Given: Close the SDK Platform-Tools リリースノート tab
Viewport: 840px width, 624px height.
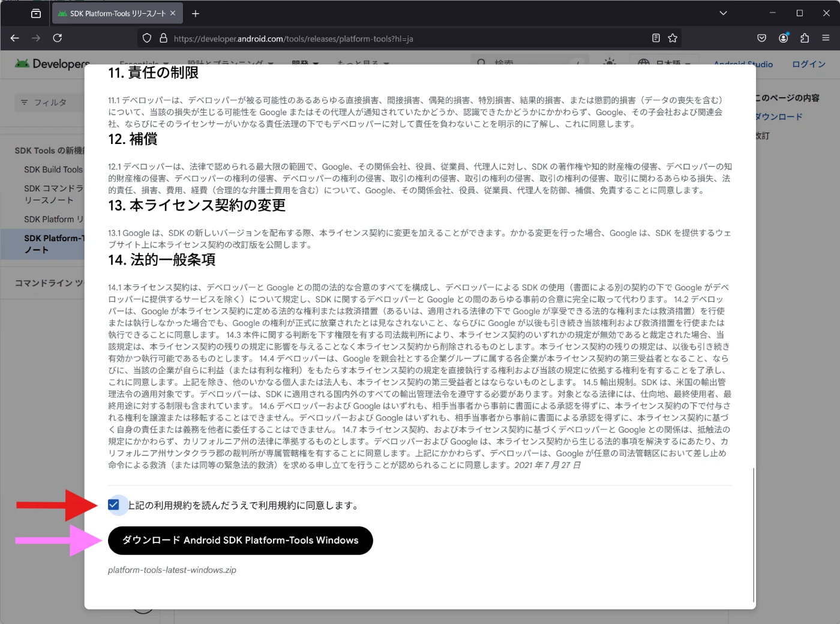Looking at the screenshot, I should (x=173, y=13).
